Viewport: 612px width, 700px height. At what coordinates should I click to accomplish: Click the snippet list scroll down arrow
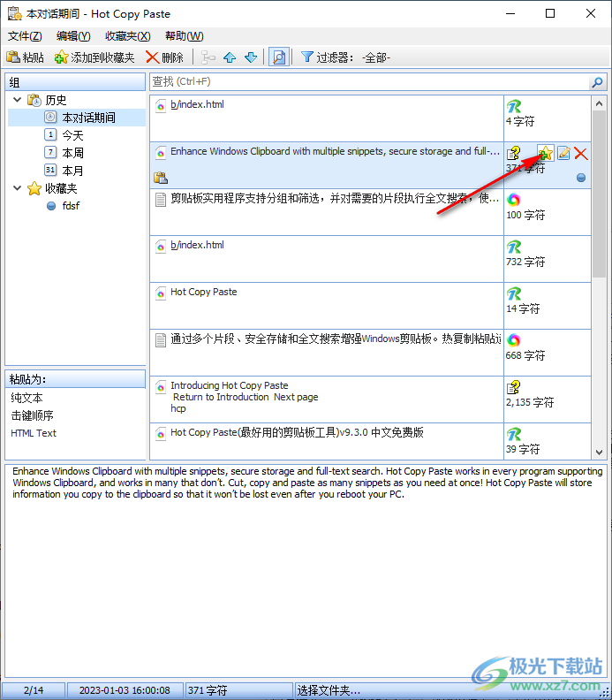[599, 452]
